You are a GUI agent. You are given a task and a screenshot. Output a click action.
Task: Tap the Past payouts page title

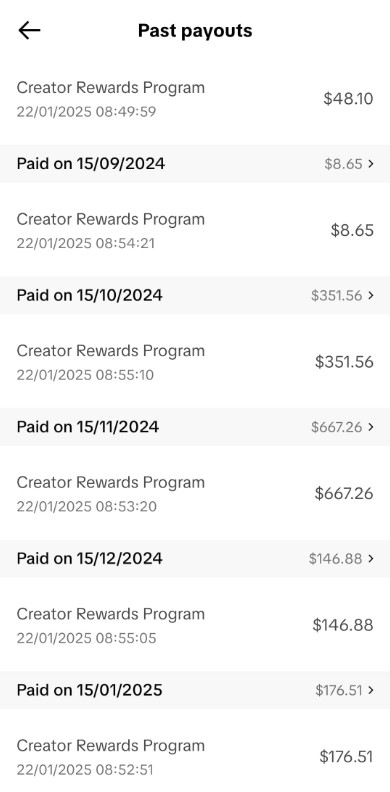click(195, 31)
